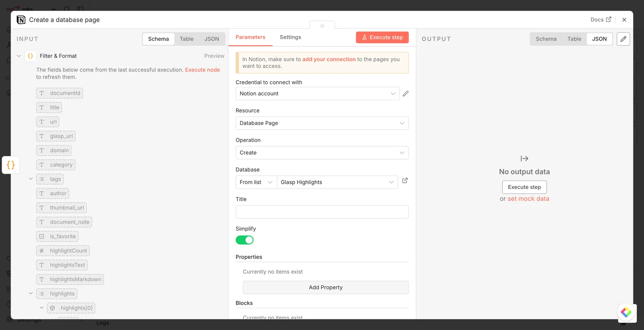Click the set mock data link

tap(528, 199)
